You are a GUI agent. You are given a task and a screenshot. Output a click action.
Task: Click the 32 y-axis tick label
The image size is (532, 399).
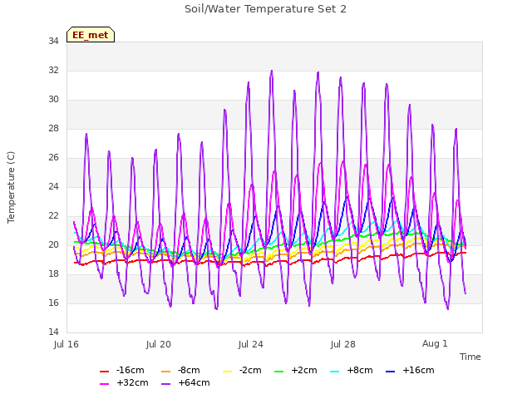click(53, 70)
